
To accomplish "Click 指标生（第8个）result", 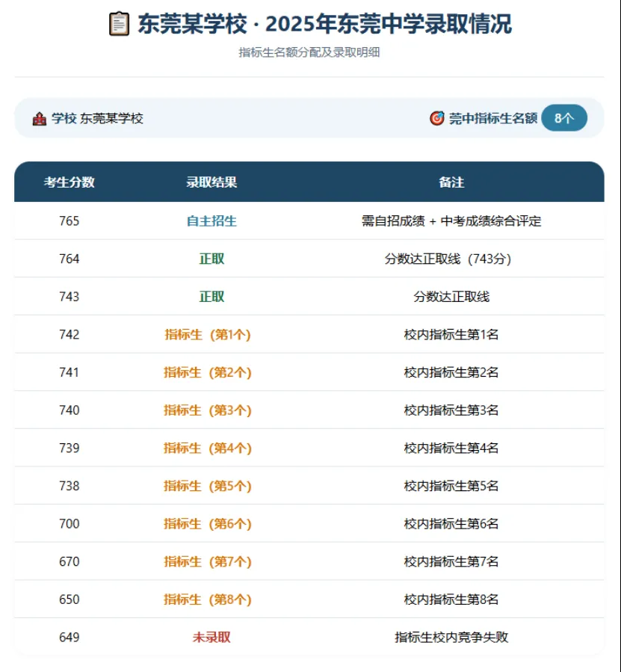I will pyautogui.click(x=208, y=599).
